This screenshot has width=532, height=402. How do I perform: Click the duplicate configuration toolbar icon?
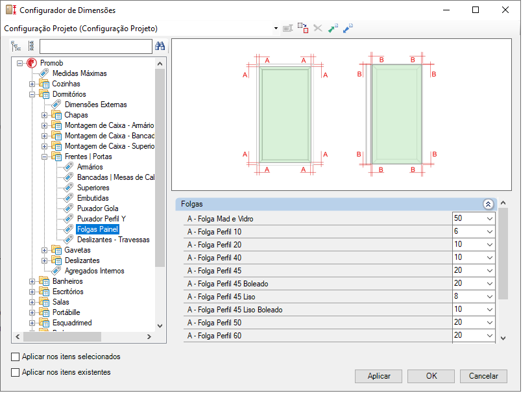pos(302,28)
